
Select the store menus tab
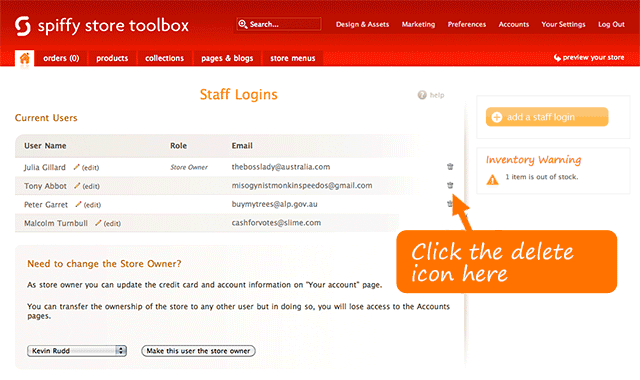pyautogui.click(x=293, y=58)
